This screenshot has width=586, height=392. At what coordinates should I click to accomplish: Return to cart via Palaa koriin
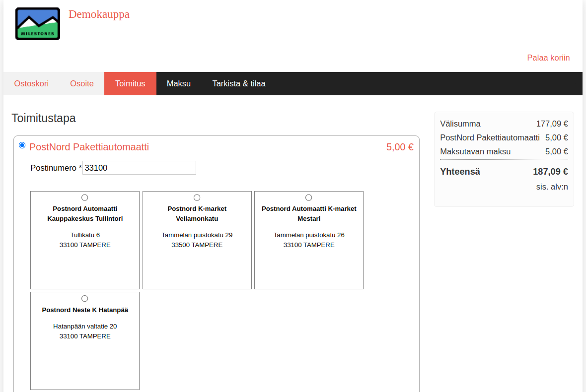(x=548, y=58)
